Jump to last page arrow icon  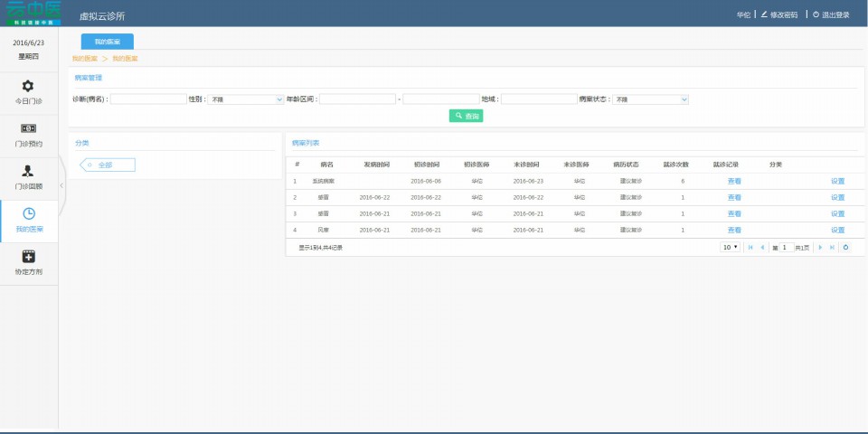coord(832,247)
